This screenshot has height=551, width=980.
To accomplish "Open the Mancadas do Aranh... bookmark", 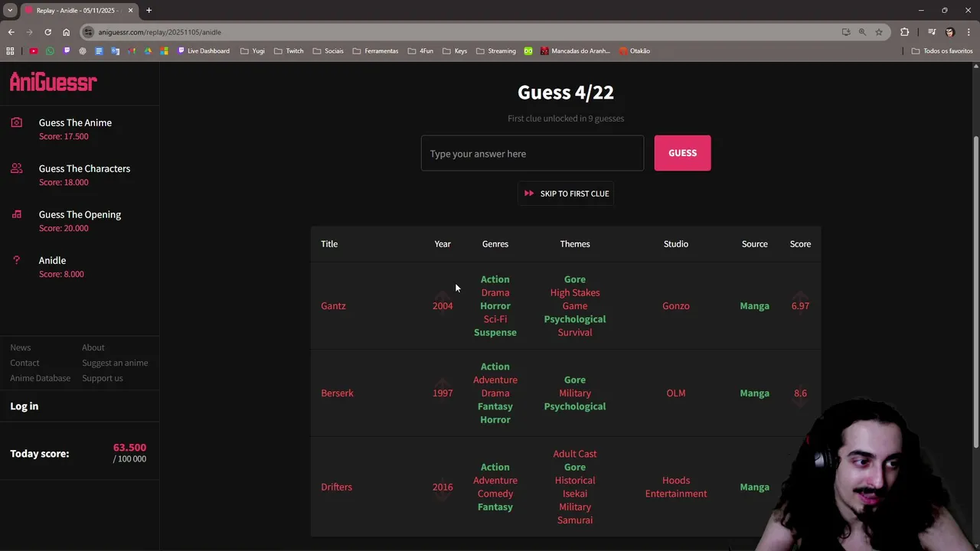I will pyautogui.click(x=575, y=51).
